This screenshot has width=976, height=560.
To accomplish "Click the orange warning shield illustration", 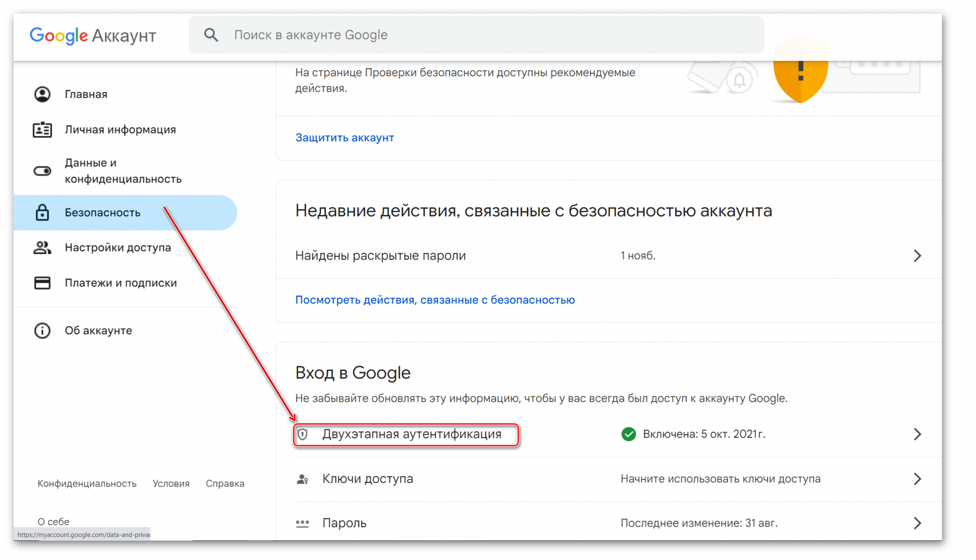I will (x=800, y=70).
